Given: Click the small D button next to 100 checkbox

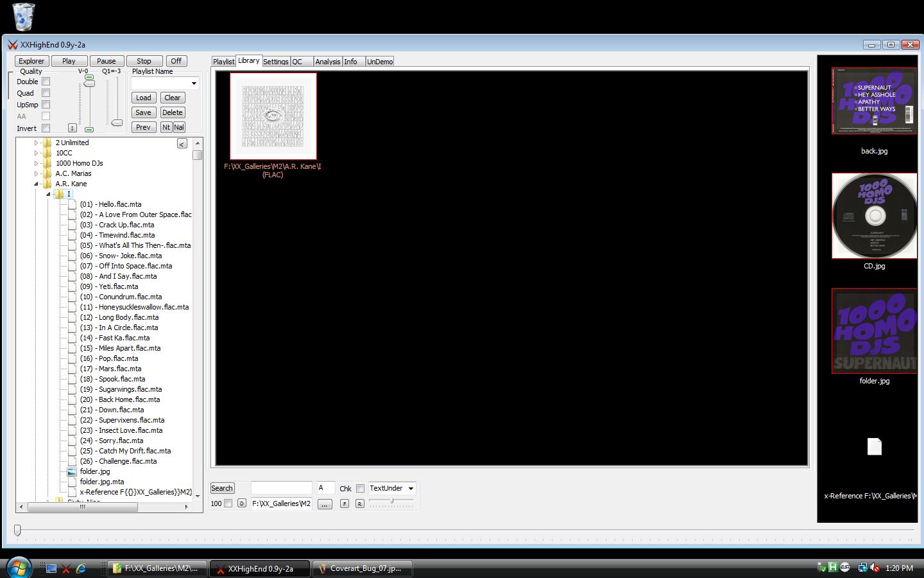Looking at the screenshot, I should (x=241, y=504).
